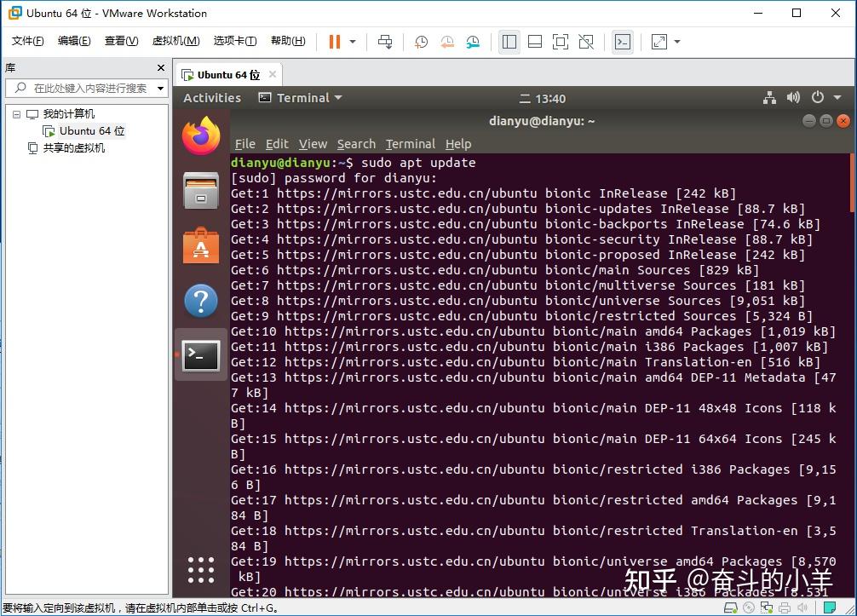Toggle the Library sidebar panel
857x616 pixels.
coord(509,41)
